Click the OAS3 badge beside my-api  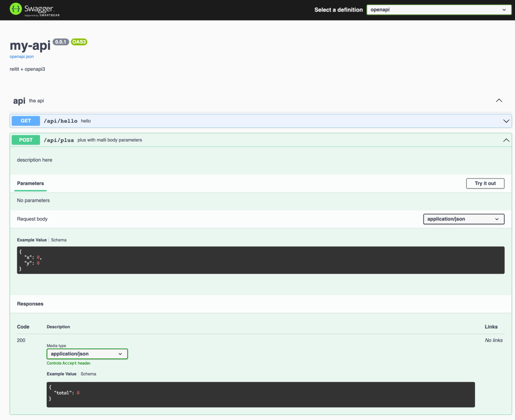pyautogui.click(x=79, y=42)
